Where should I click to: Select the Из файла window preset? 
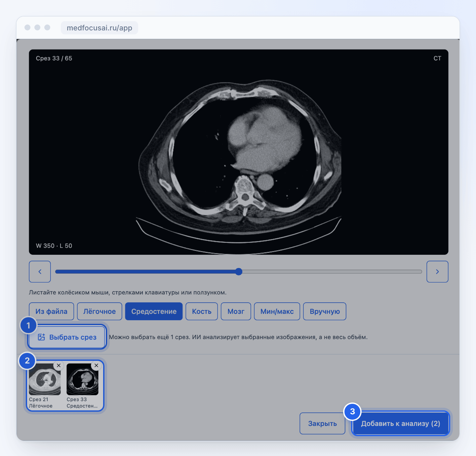(x=51, y=311)
